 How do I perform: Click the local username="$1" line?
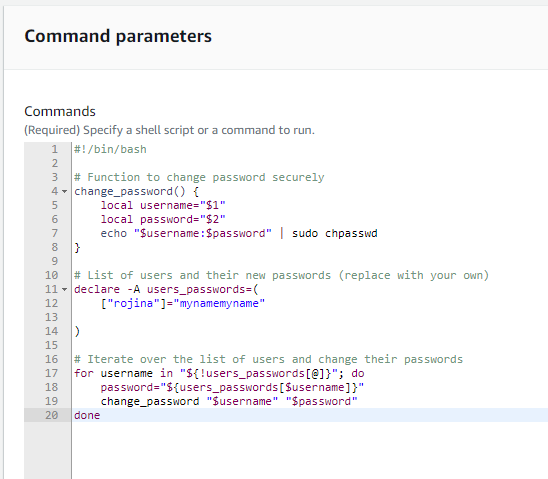click(x=163, y=205)
